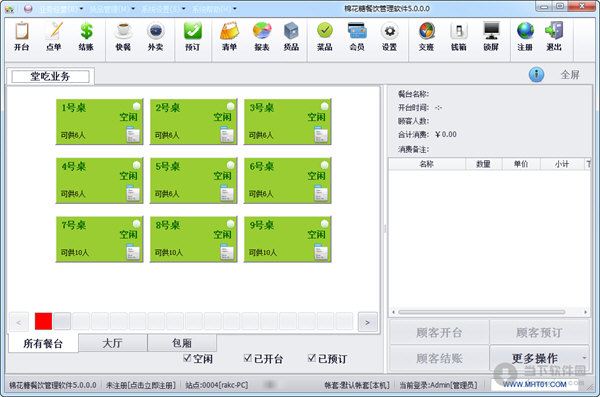Click the blue info icon beside 全屏

[x=536, y=74]
